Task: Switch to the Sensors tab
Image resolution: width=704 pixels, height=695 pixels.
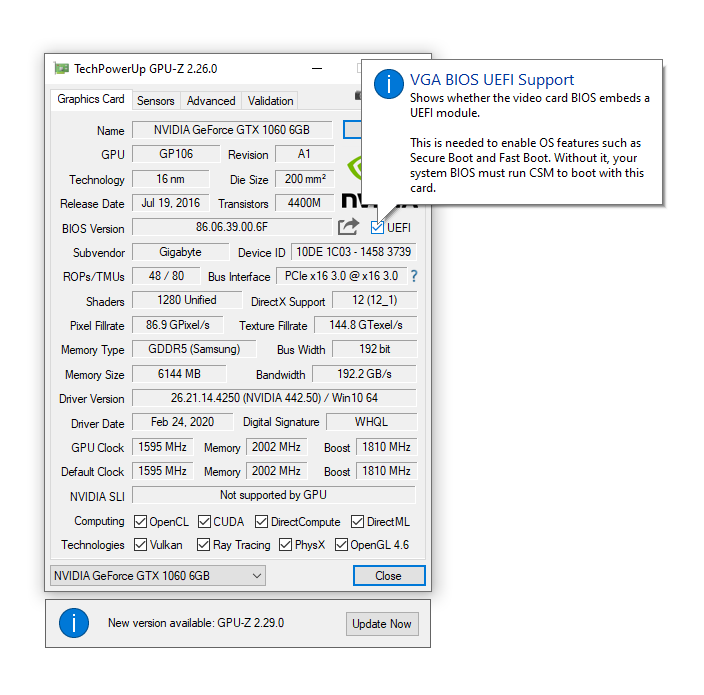Action: pyautogui.click(x=155, y=101)
